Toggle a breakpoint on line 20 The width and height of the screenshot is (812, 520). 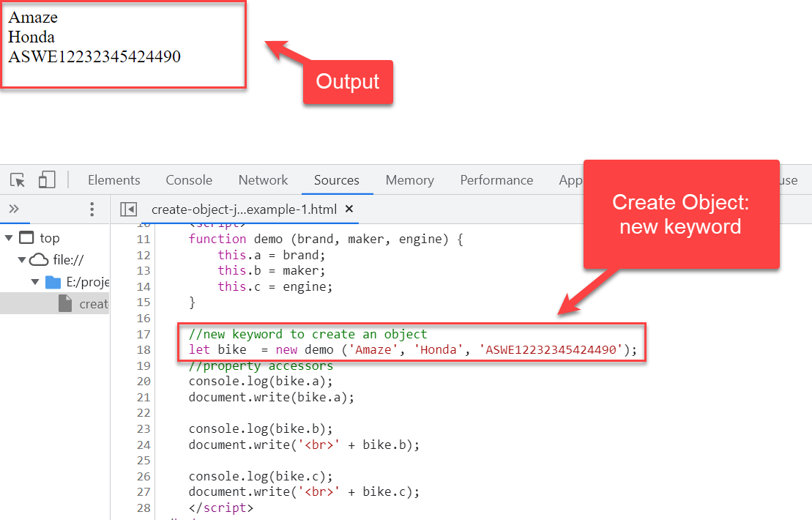(x=143, y=381)
